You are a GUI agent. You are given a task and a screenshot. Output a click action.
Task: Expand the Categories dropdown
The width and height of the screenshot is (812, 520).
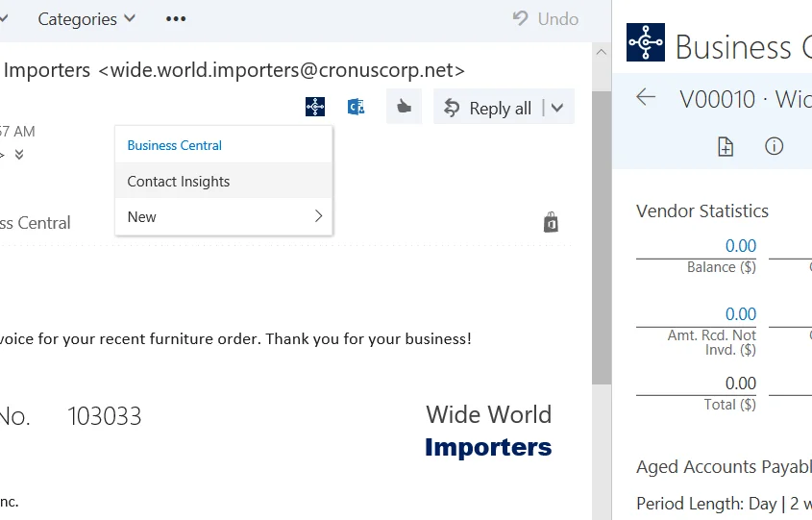pyautogui.click(x=86, y=19)
